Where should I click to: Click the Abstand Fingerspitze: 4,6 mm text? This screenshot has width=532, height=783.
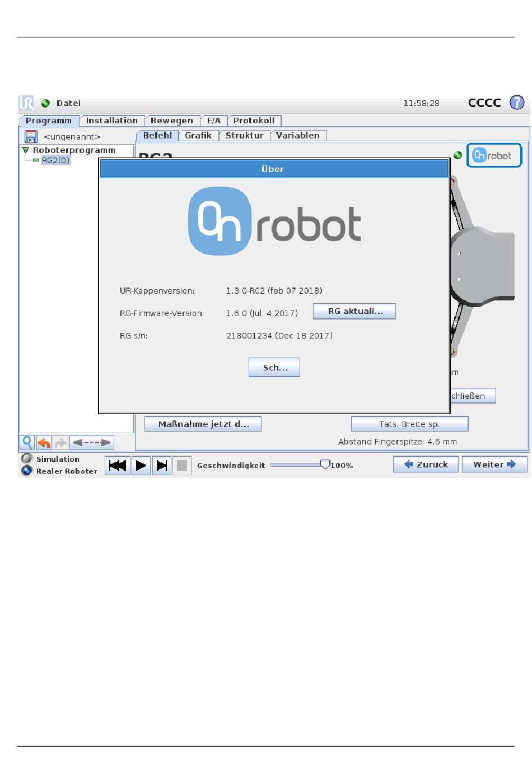pyautogui.click(x=398, y=442)
